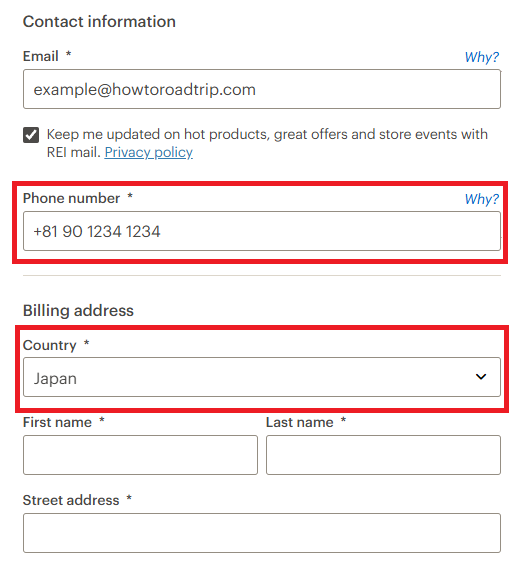Click the chevron arrow in the Country selector
513x565 pixels.
point(481,377)
